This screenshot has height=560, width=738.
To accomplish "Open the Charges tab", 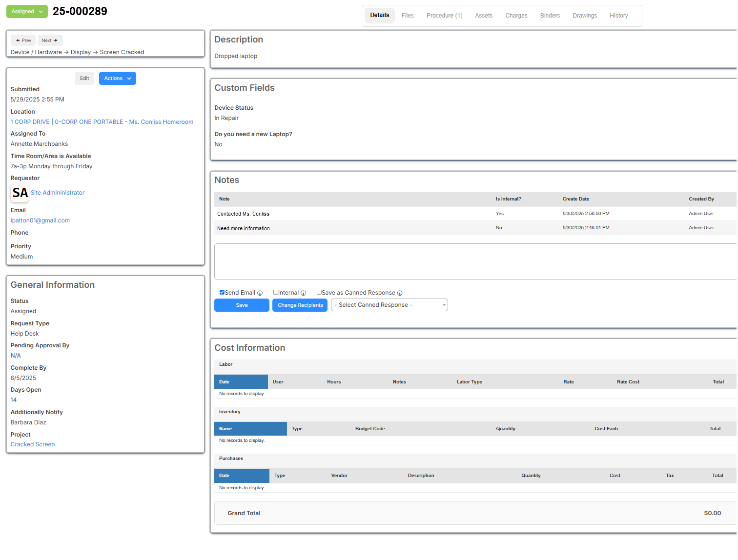I will tap(516, 16).
